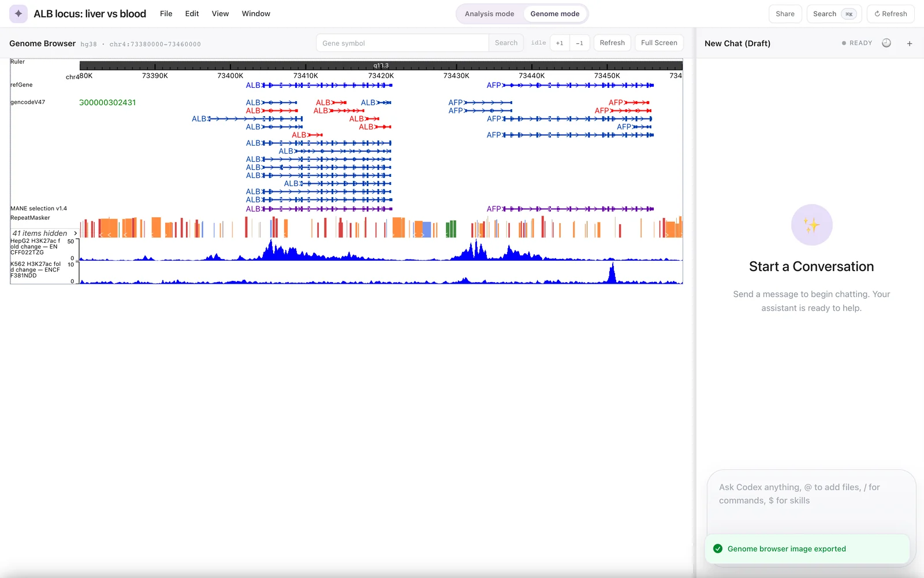Open the Edit menu
The width and height of the screenshot is (924, 578).
coord(192,13)
